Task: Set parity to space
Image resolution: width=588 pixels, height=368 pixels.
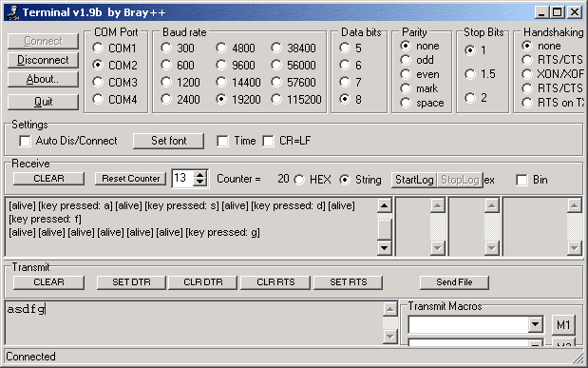Action: [423, 103]
